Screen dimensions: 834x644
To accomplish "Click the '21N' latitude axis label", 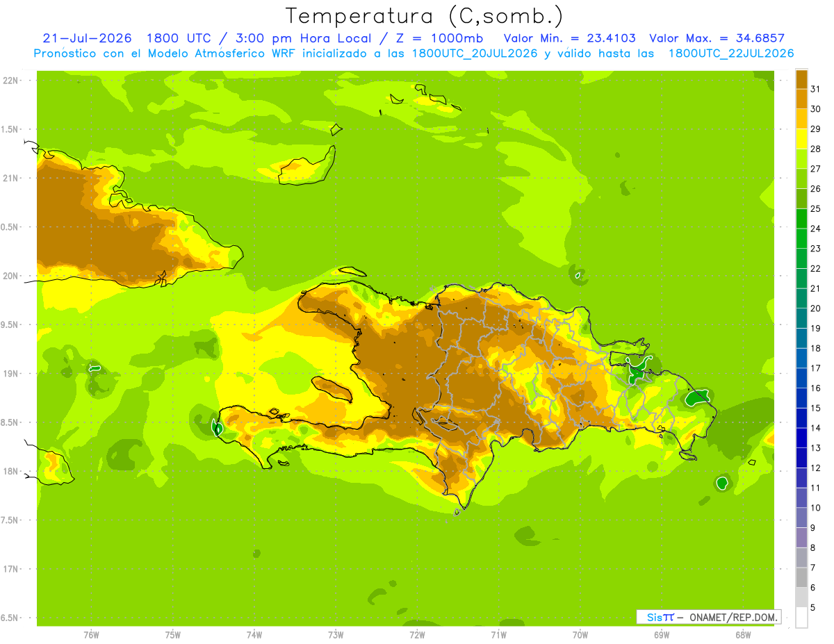I will point(10,178).
